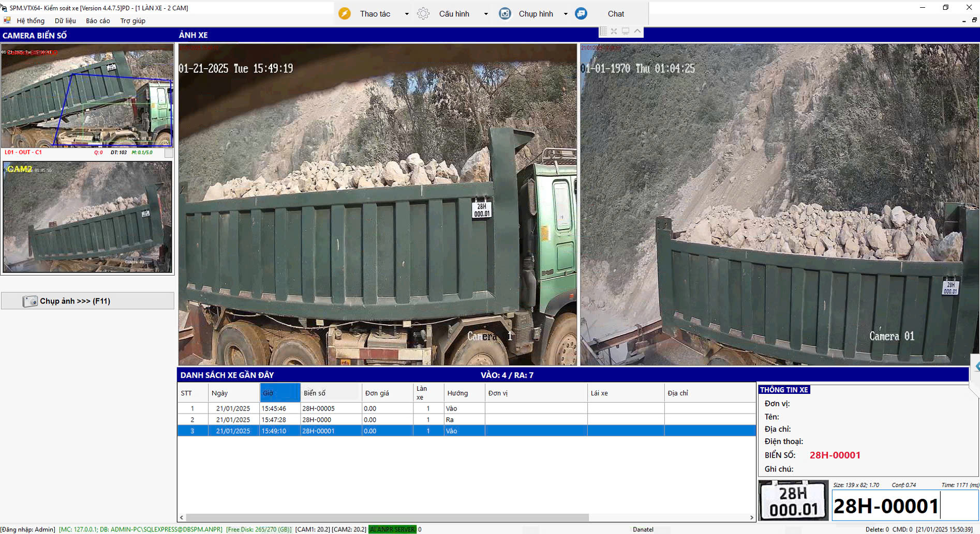
Task: Click the cropped license plate image 28H 000.01
Action: 794,500
